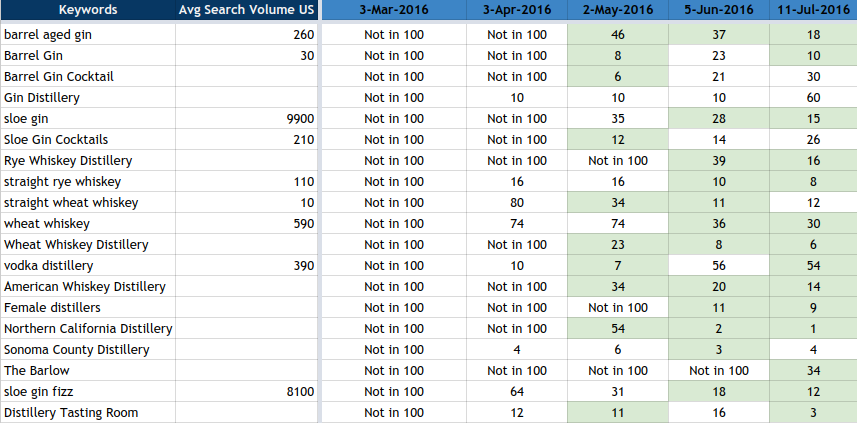Click the 'wheat whiskey' volume 590 cell
Image resolution: width=857 pixels, height=423 pixels.
246,224
